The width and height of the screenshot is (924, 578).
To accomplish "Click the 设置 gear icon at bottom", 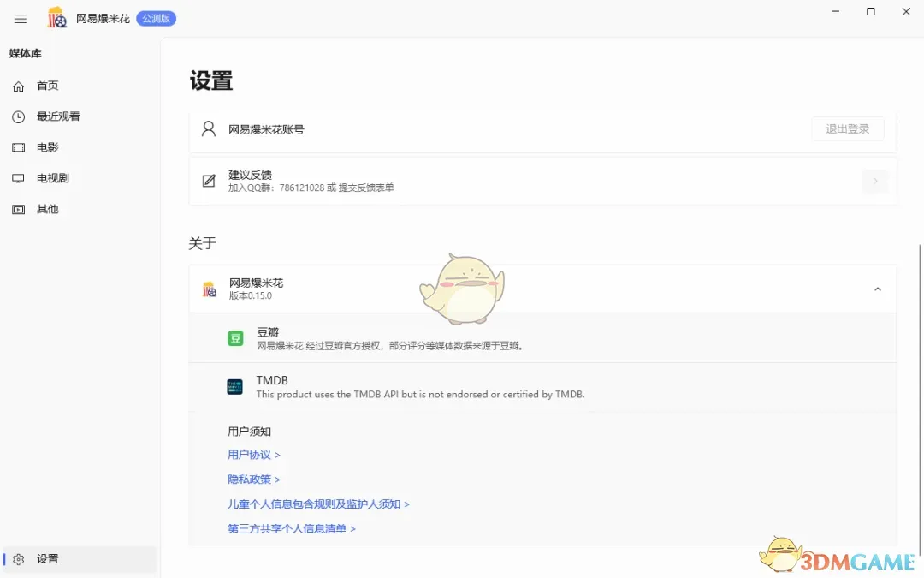I will pos(20,558).
